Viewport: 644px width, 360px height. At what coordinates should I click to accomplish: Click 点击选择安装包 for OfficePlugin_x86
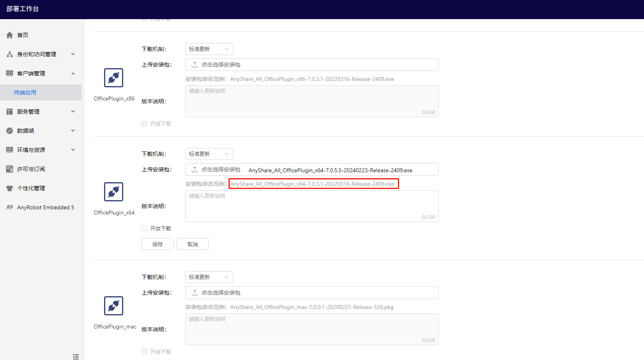pyautogui.click(x=221, y=65)
